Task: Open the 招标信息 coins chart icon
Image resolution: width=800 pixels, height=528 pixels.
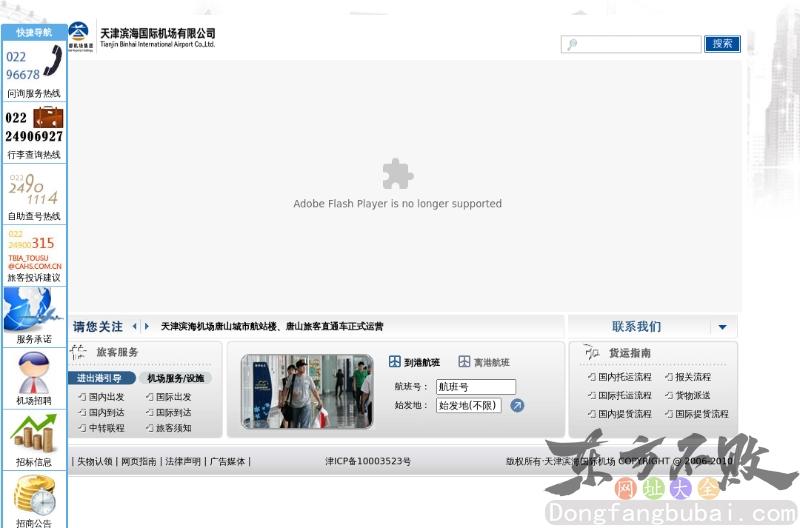Action: coord(34,434)
